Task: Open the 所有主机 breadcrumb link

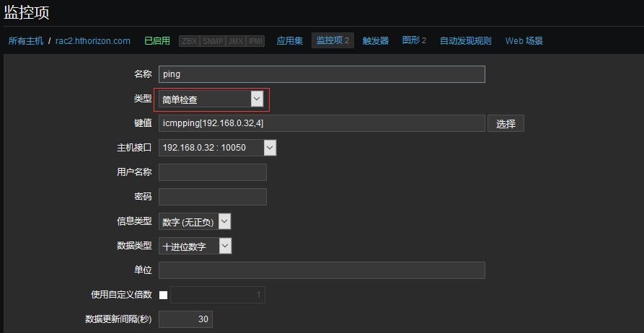Action: point(26,41)
